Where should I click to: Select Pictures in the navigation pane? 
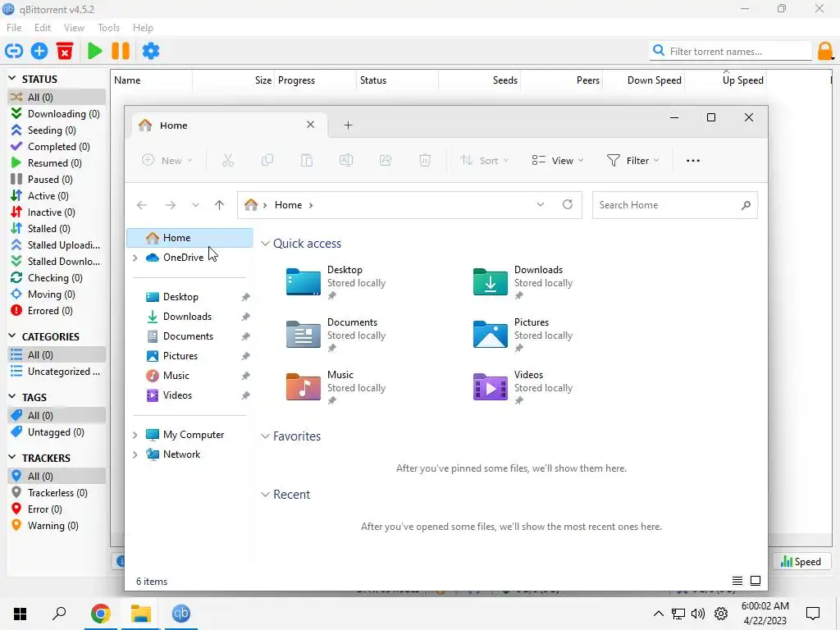click(190, 356)
